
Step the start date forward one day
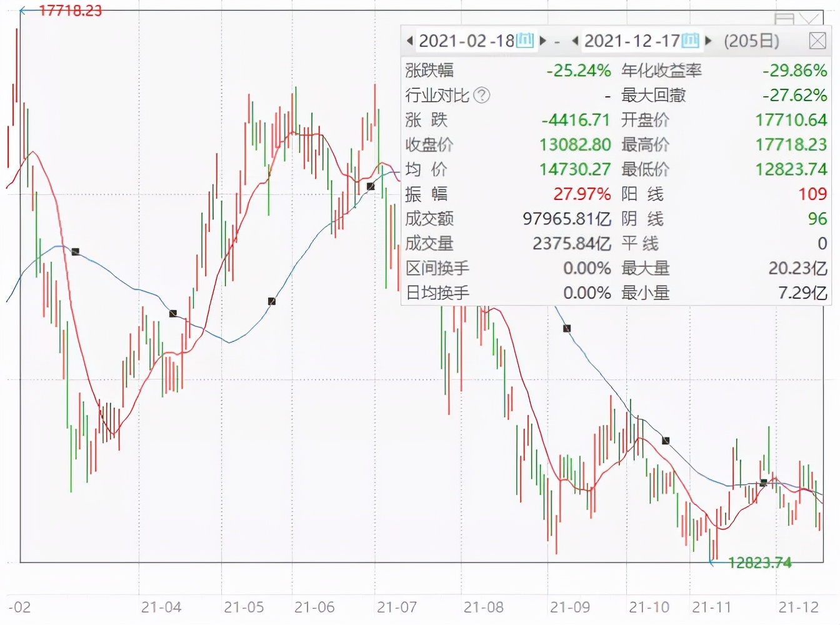click(542, 41)
